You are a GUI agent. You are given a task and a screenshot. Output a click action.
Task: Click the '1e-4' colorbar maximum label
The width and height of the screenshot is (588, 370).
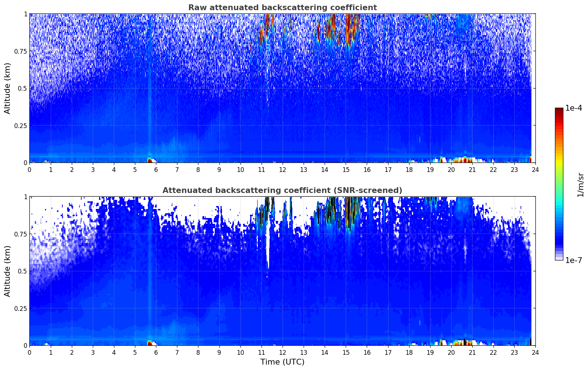573,108
